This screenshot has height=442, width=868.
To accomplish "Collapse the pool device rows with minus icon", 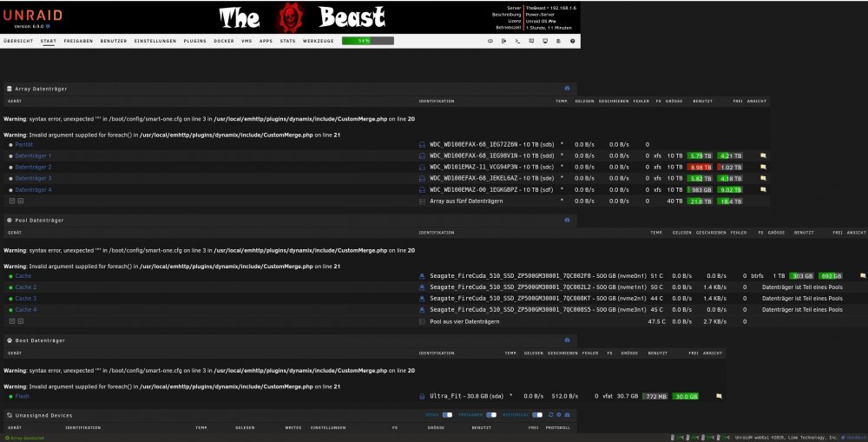I will coord(21,321).
